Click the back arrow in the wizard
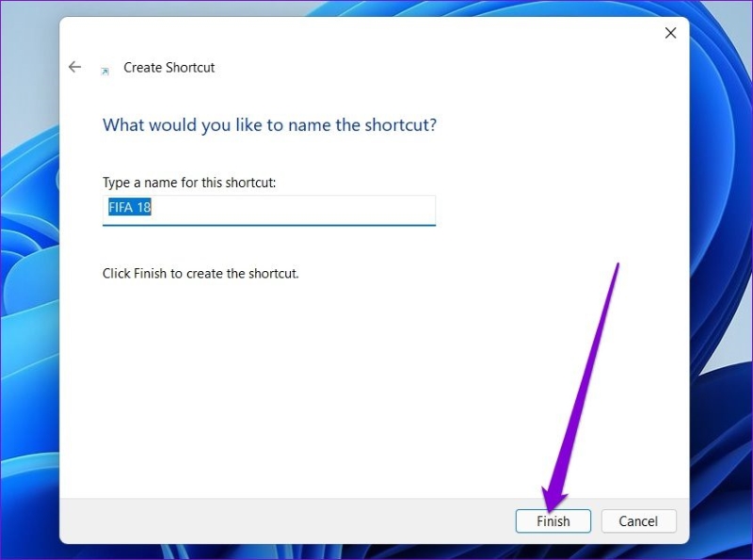 [x=75, y=68]
